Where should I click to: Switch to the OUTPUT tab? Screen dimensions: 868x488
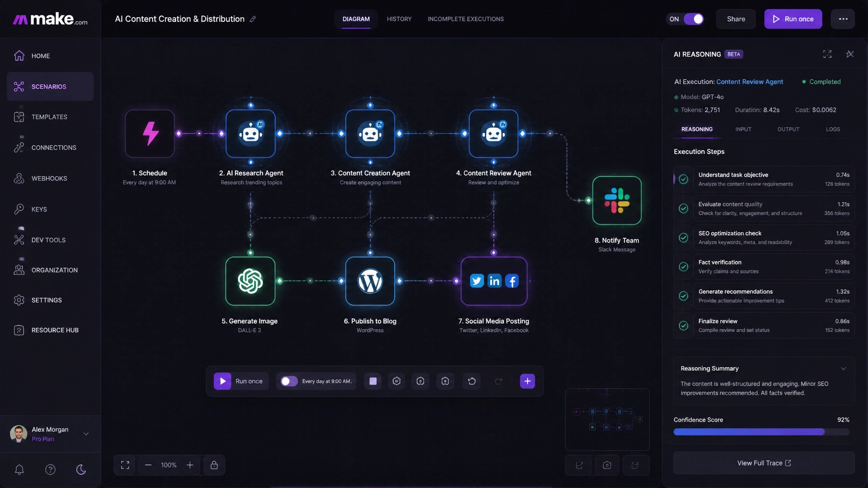pyautogui.click(x=788, y=129)
